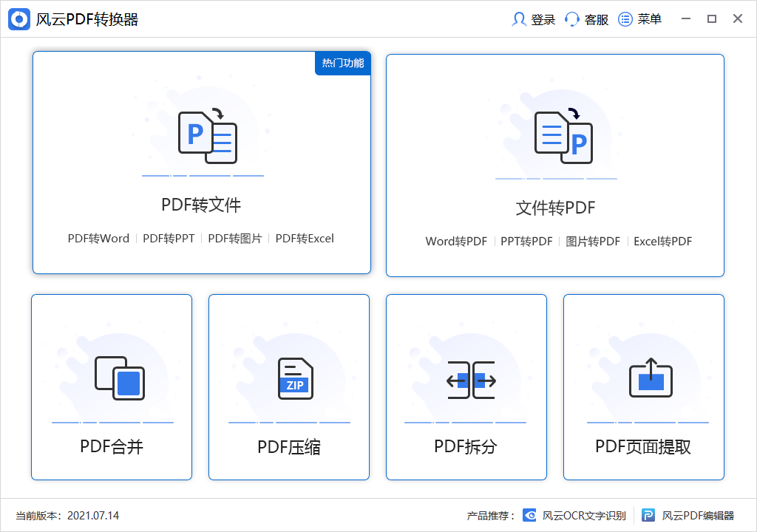Viewport: 757px width, 532px height.
Task: Select the PDF转Word function
Action: coord(98,238)
